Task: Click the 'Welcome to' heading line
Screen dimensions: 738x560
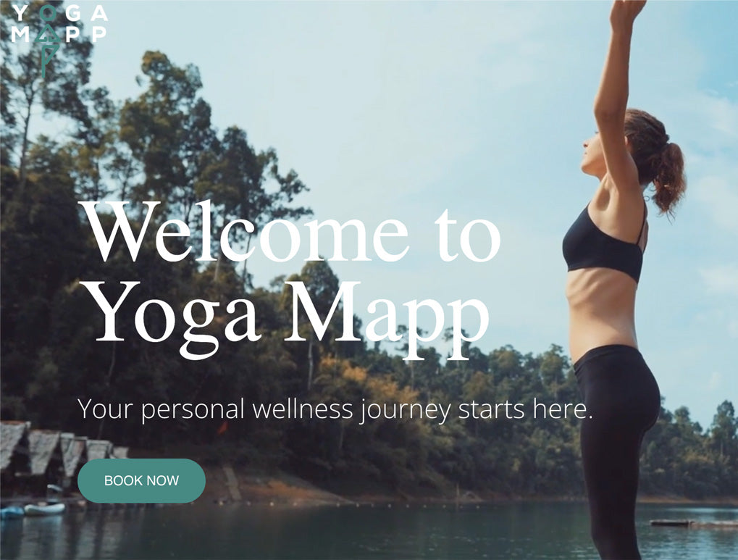Action: point(290,232)
